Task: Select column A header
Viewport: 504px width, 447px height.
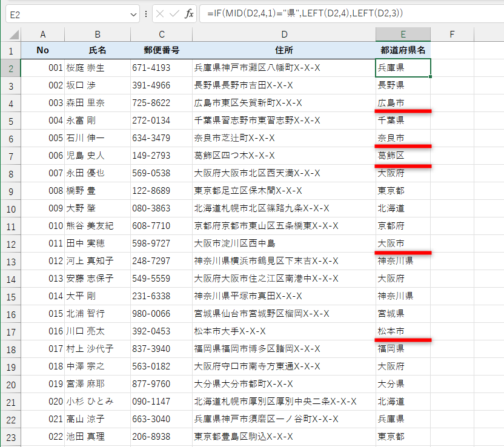Action: coord(43,35)
